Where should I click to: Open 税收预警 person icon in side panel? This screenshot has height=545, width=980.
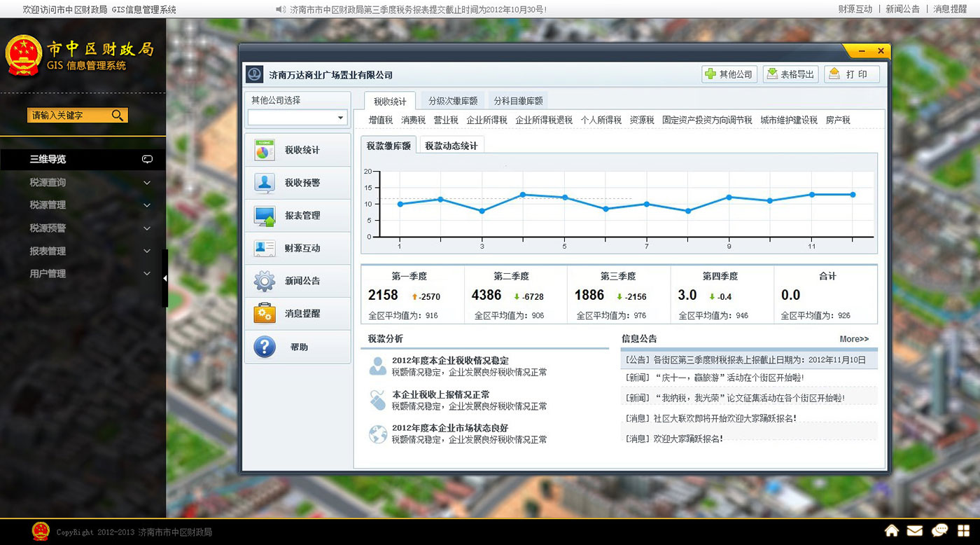tap(264, 183)
